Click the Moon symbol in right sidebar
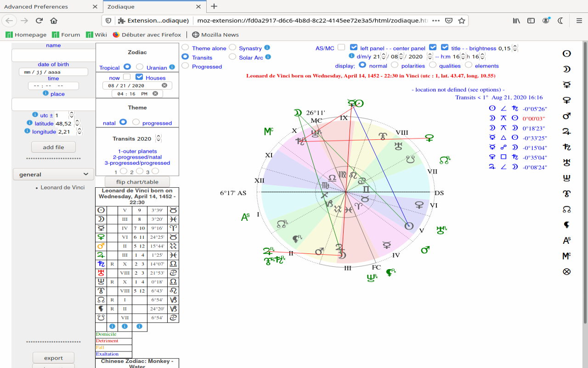The image size is (588, 368). tap(567, 69)
